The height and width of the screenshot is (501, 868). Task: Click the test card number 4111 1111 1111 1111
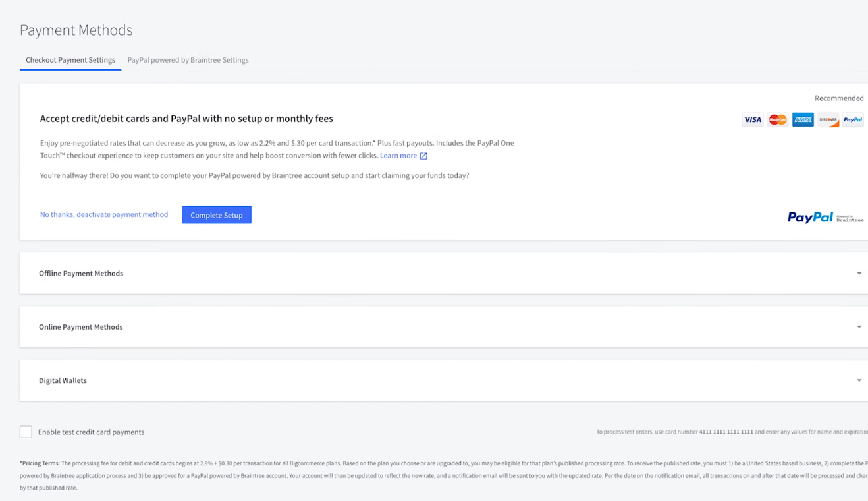pos(726,432)
